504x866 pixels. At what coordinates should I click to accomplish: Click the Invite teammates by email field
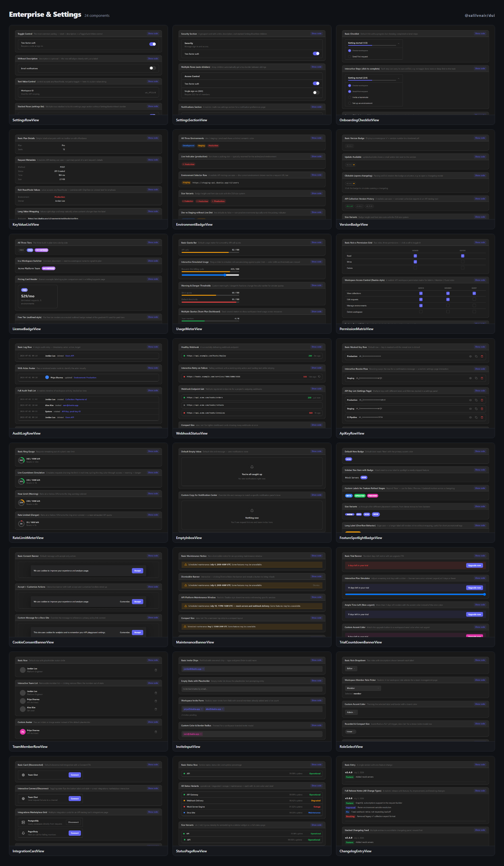(252, 689)
